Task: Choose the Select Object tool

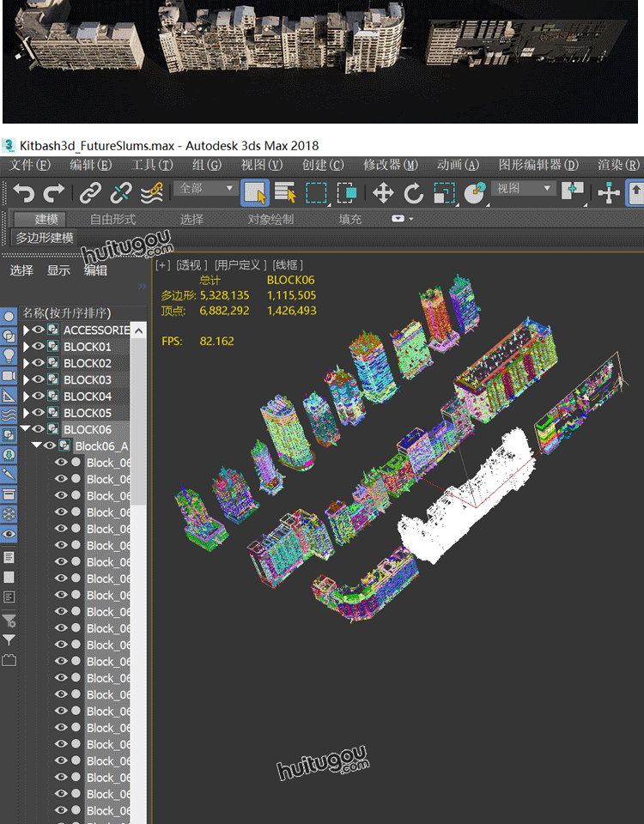Action: click(254, 193)
